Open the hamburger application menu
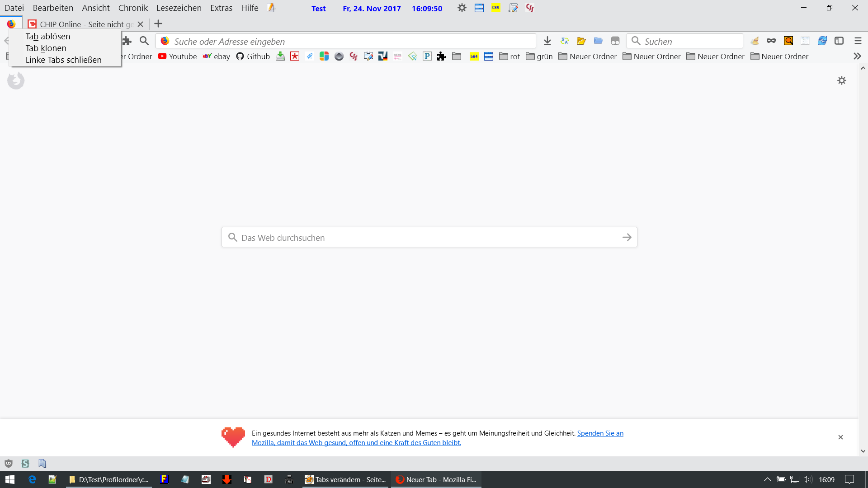The image size is (868, 488). coord(858,41)
